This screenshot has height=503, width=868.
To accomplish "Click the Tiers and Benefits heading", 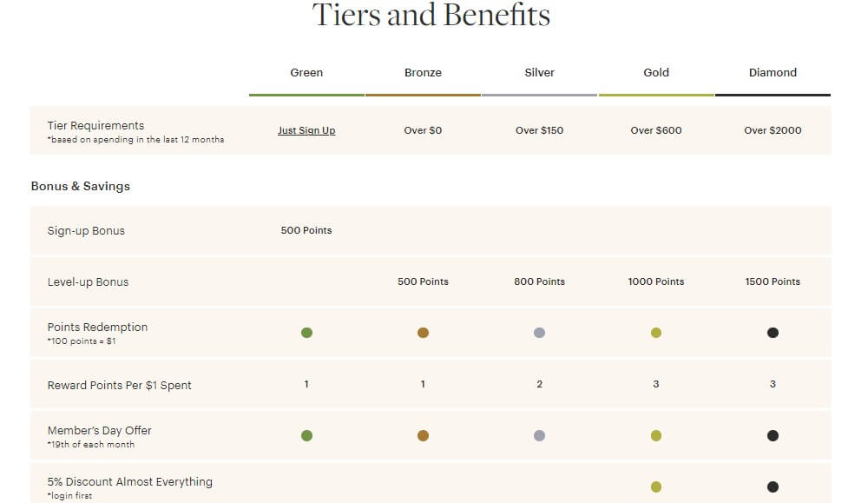I will tap(431, 16).
